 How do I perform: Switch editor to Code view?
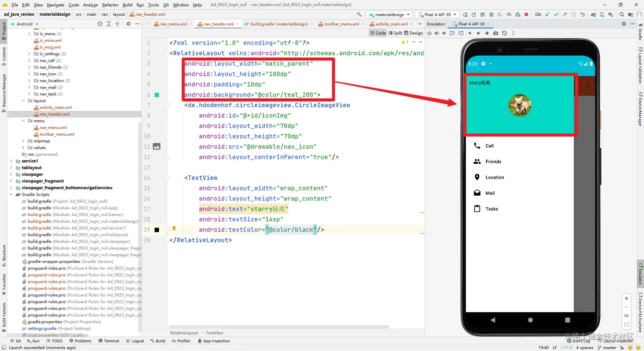tap(378, 33)
